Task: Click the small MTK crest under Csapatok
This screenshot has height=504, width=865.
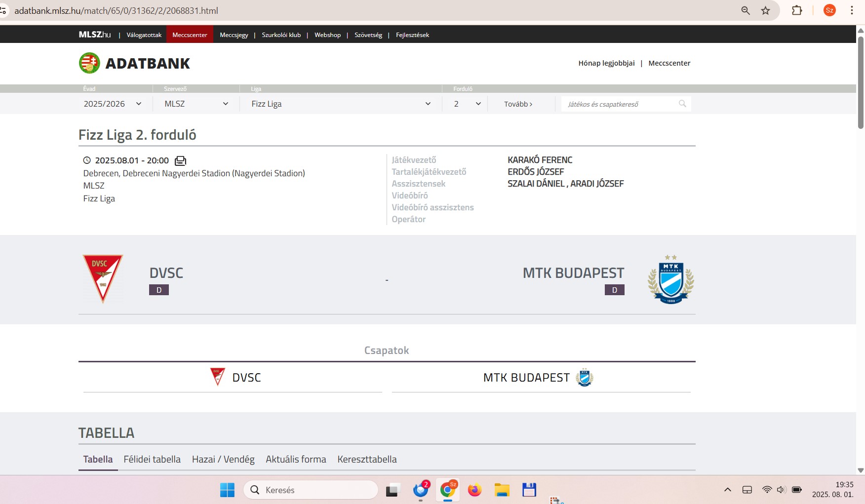Action: 585,378
